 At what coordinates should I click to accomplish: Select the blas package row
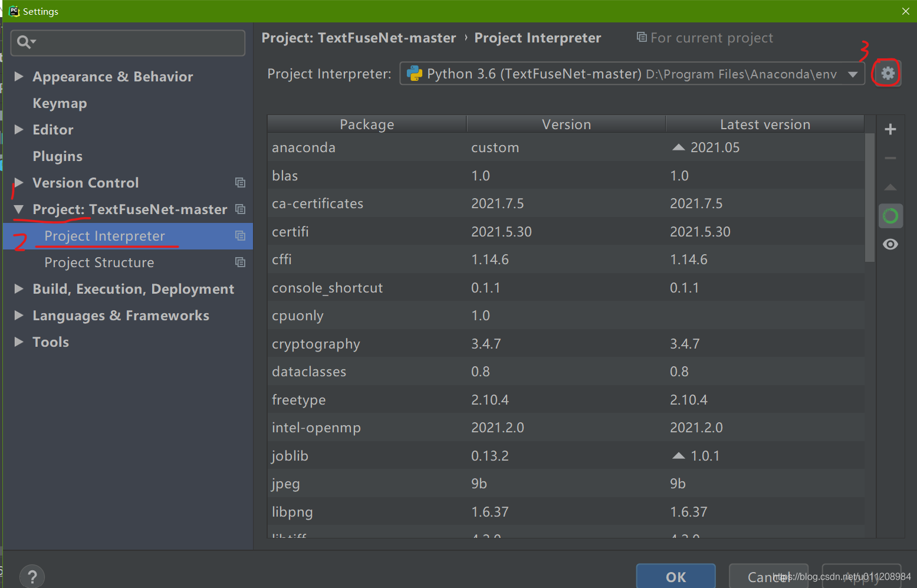point(566,176)
